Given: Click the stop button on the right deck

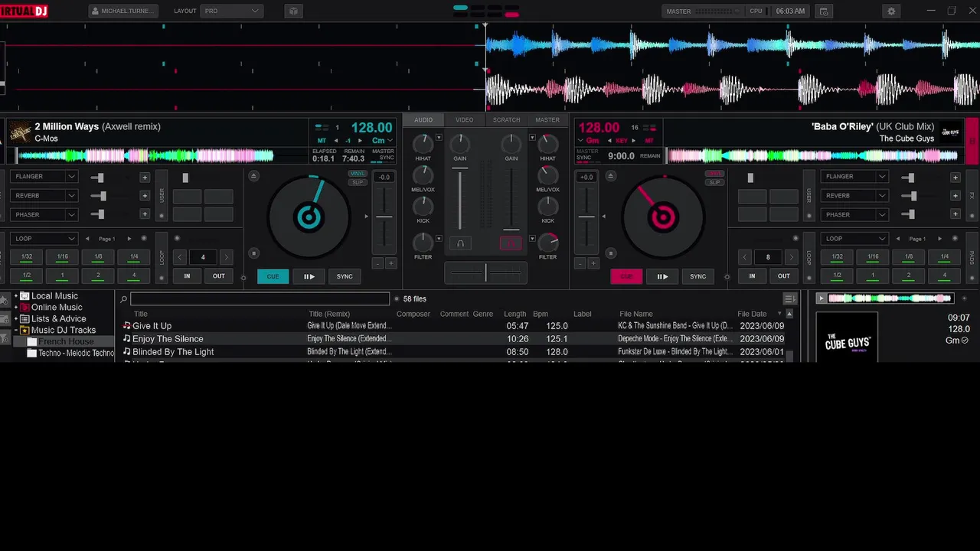Looking at the screenshot, I should tap(610, 253).
